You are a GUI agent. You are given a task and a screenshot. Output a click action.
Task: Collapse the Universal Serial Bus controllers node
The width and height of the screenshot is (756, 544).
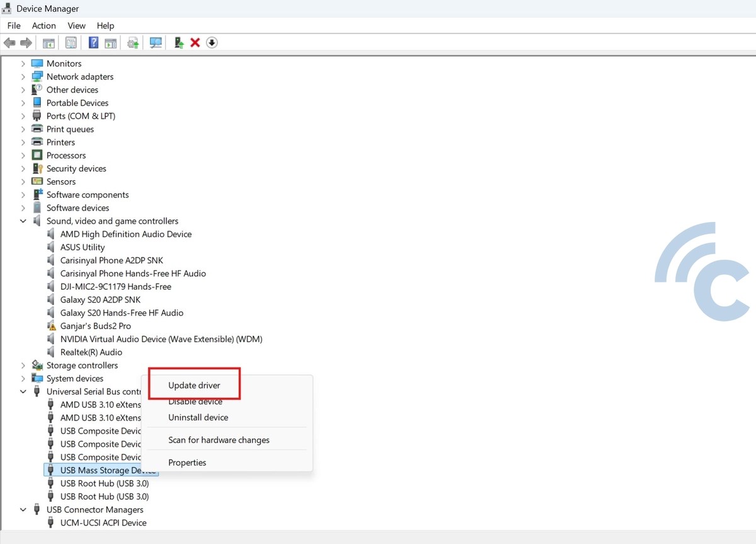23,391
